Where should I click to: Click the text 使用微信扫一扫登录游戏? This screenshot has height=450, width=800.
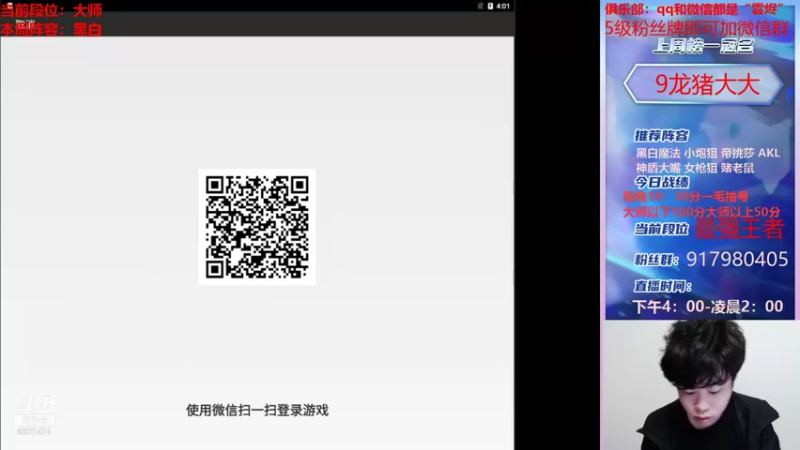click(257, 410)
